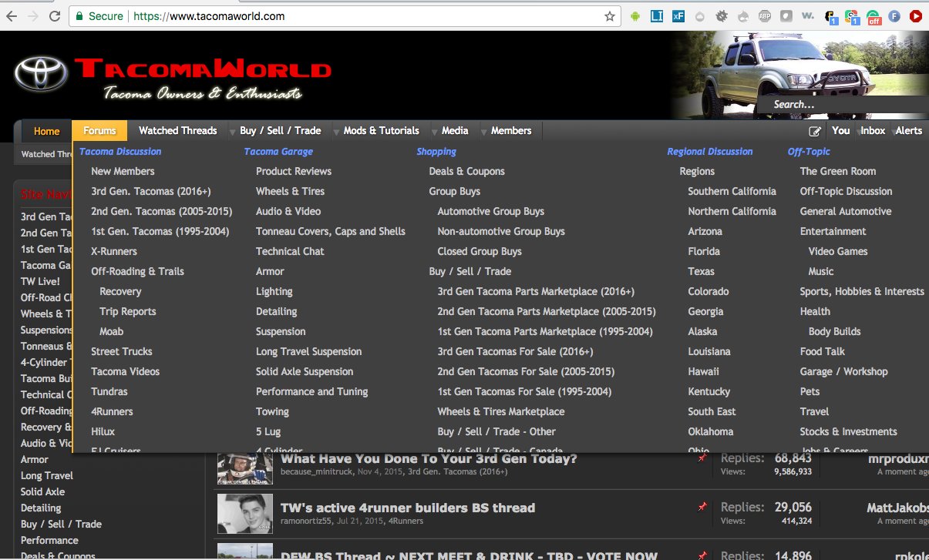Click the pin icon on the 3rd Gen Today thread
Screen dimensions: 929x560
point(702,458)
